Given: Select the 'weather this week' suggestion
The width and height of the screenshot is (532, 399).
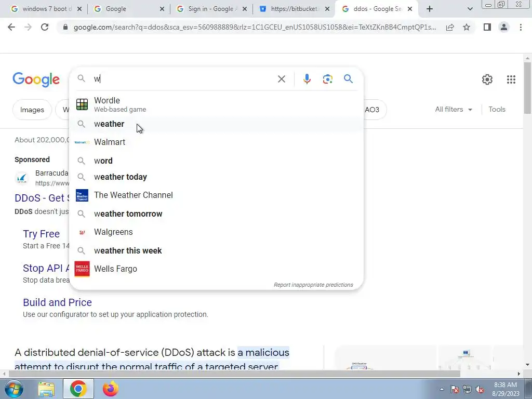Looking at the screenshot, I should point(216,250).
